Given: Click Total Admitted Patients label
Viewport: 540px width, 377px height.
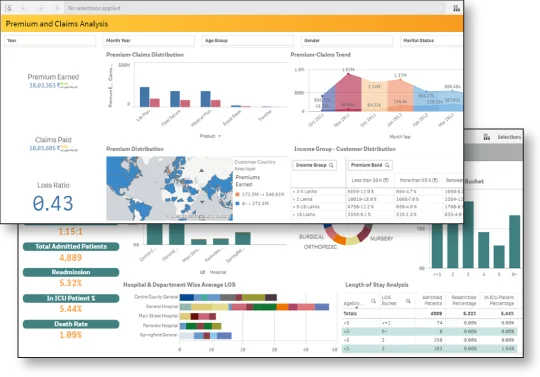Looking at the screenshot, I should point(71,247).
